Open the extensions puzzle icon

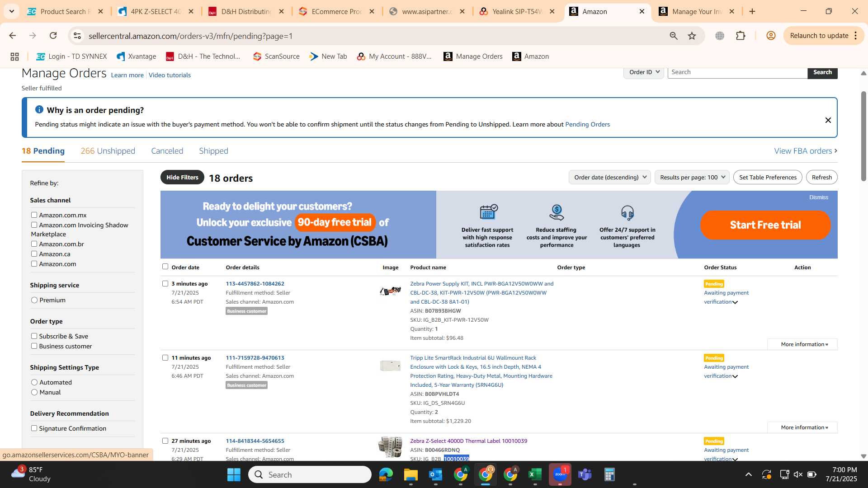point(741,36)
